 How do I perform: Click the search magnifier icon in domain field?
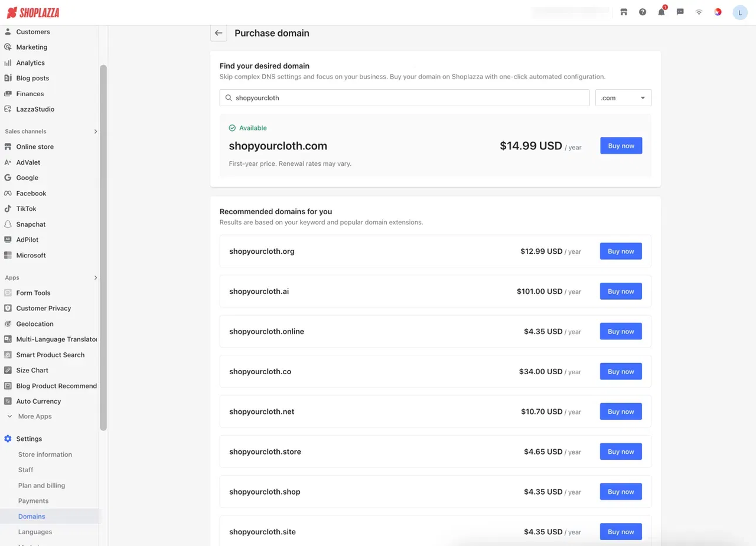click(229, 98)
